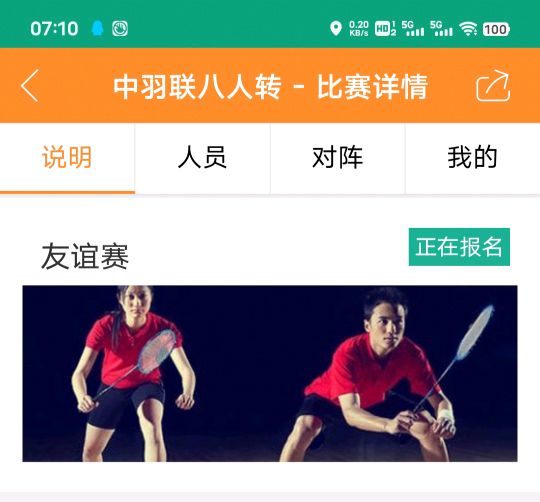Tap the 07:10 clock in status bar
The height and width of the screenshot is (502, 540).
[x=54, y=29]
